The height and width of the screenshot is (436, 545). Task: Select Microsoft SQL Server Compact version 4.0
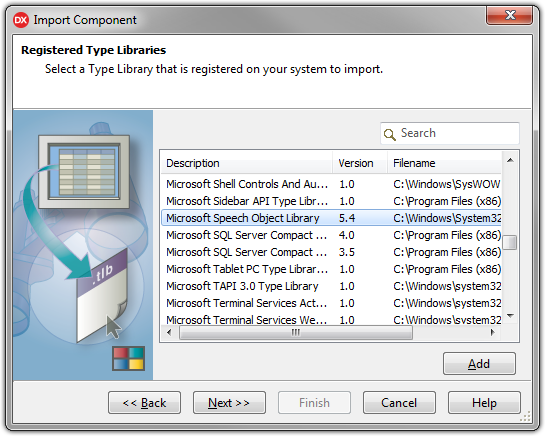pos(331,235)
